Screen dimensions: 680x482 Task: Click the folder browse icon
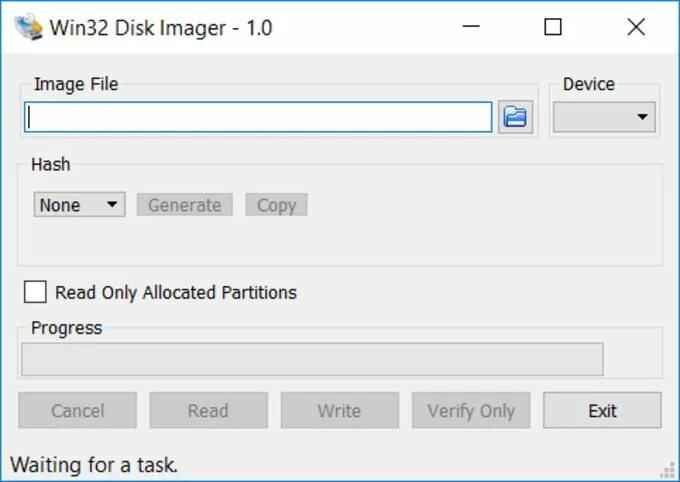[x=515, y=118]
